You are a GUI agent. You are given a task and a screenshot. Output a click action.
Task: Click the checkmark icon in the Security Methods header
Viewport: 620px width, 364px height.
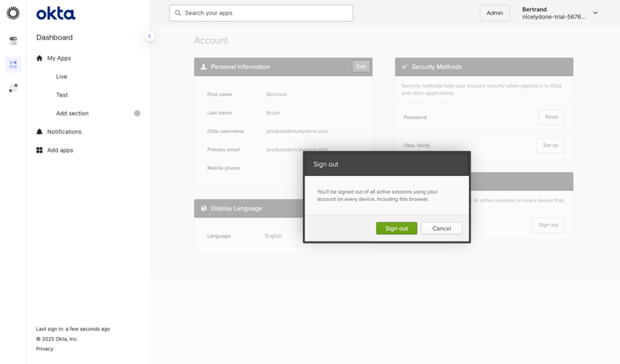(x=404, y=67)
